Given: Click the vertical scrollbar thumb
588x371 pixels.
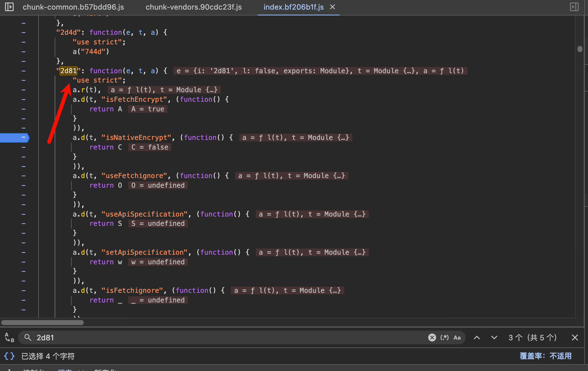Looking at the screenshot, I should click(x=580, y=49).
